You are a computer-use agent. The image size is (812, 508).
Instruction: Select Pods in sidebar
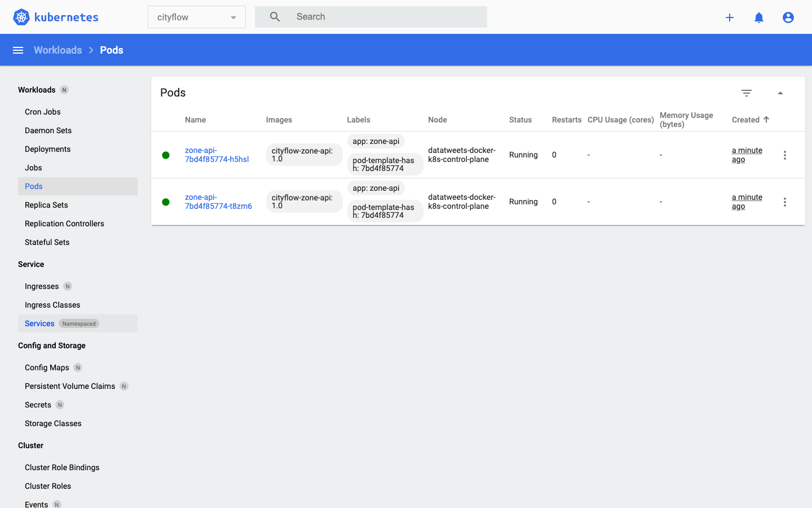tap(78, 186)
